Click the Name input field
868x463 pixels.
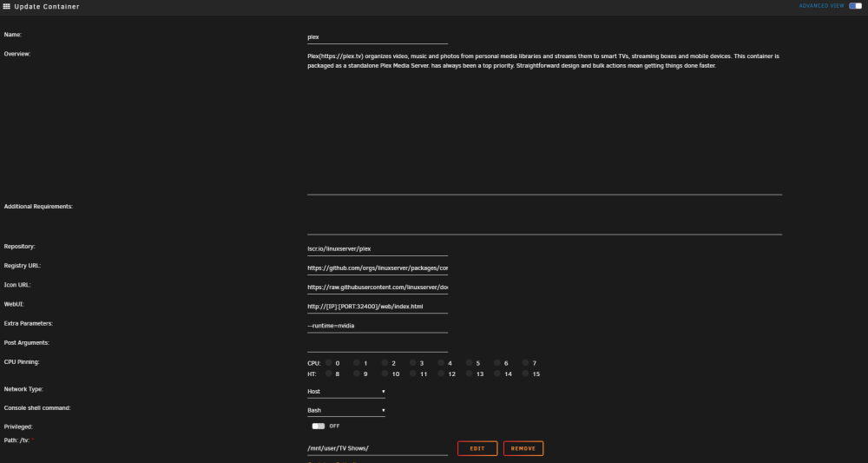pos(378,37)
